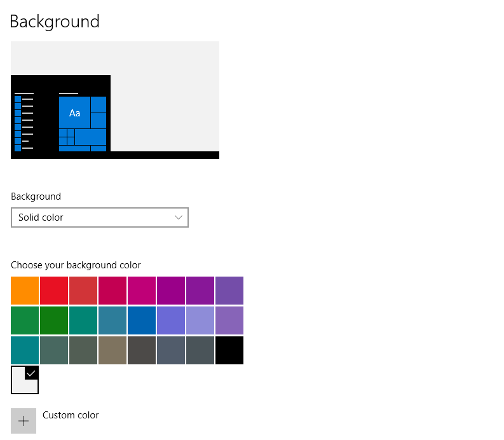Select the magenta pink color swatch
This screenshot has height=440, width=504.
(142, 291)
